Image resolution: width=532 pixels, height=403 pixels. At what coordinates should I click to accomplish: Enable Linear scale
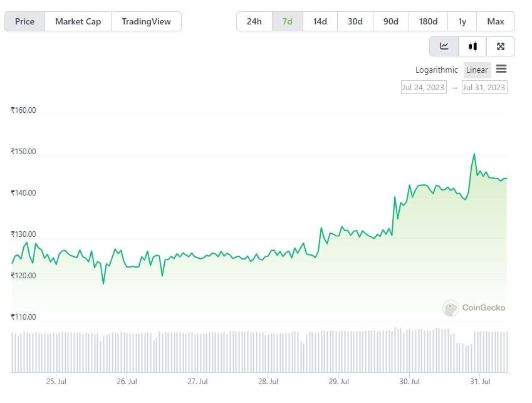[477, 70]
